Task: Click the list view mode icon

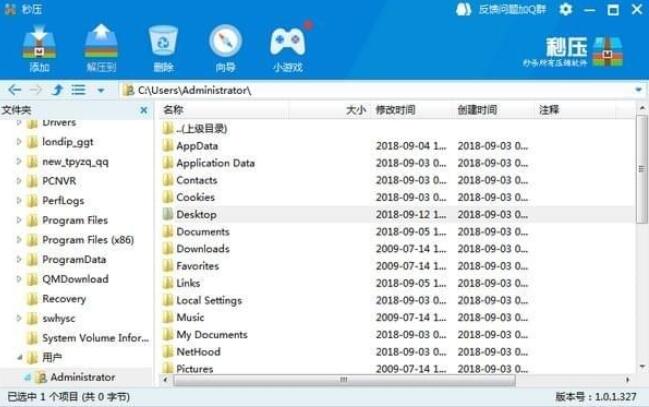Action: coord(78,90)
